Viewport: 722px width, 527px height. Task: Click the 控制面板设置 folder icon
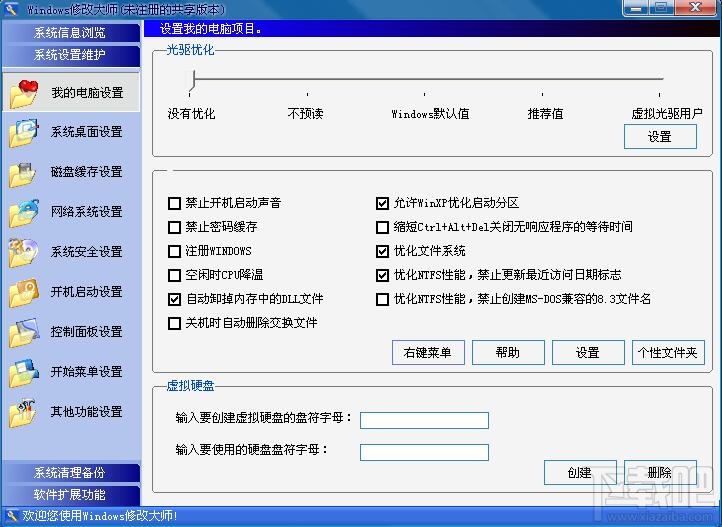[x=24, y=332]
